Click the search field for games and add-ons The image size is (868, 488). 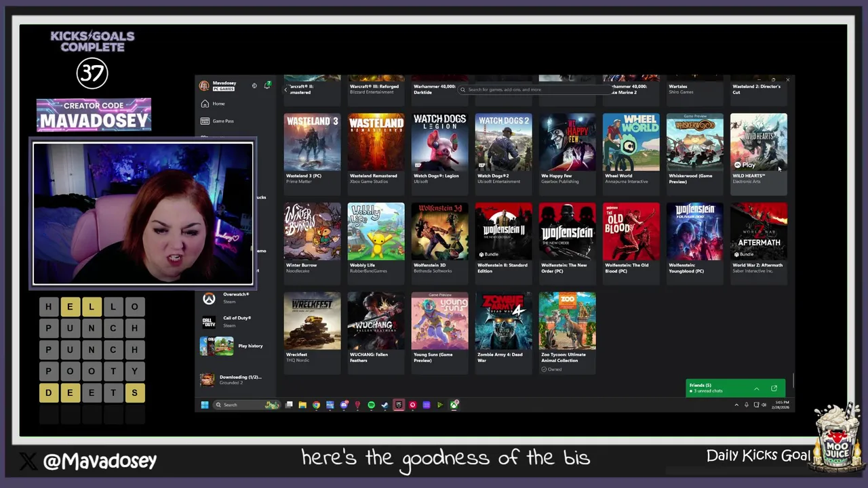(534, 89)
